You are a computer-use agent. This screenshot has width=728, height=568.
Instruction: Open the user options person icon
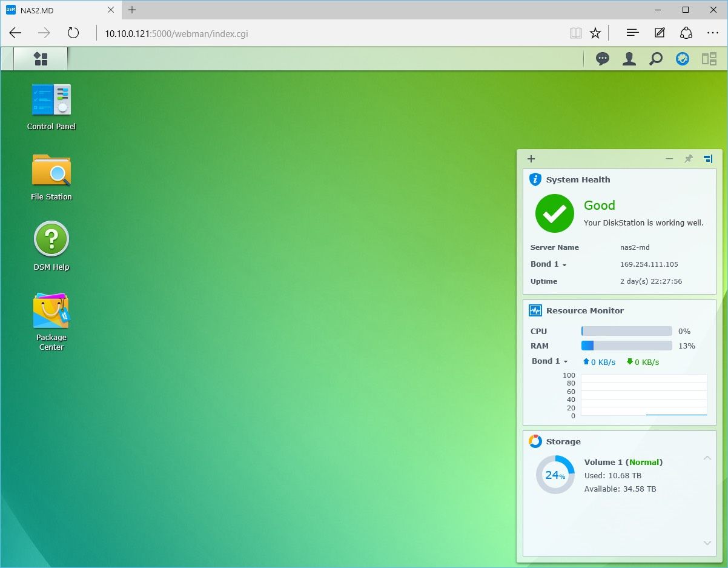[629, 59]
